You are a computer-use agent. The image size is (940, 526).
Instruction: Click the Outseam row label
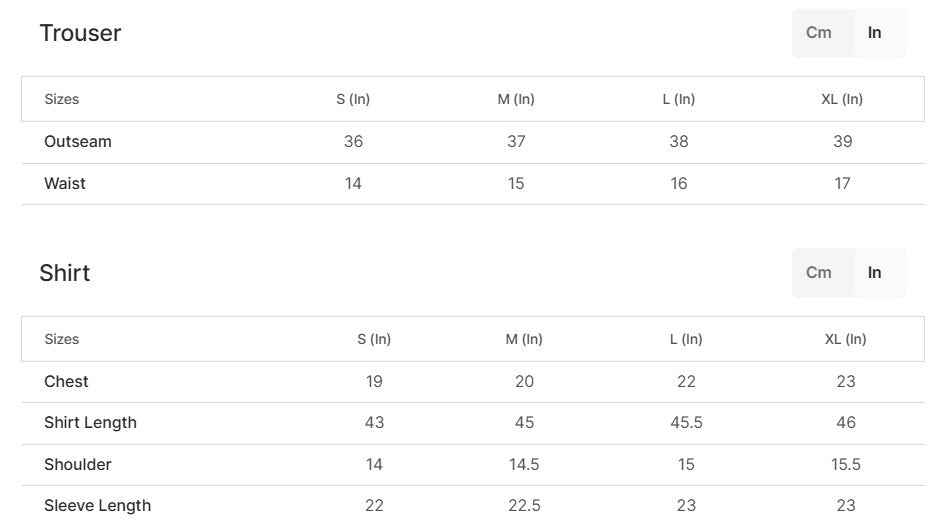(78, 142)
